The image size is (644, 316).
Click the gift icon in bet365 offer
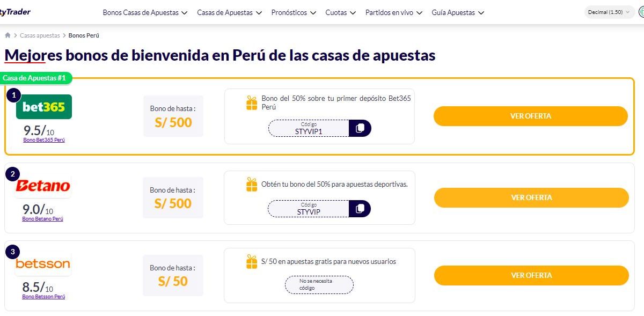(252, 103)
